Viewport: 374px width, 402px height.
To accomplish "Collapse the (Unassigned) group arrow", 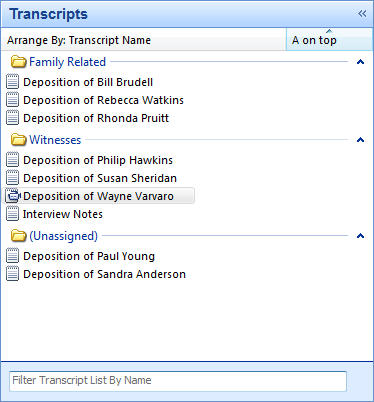I will tap(360, 236).
